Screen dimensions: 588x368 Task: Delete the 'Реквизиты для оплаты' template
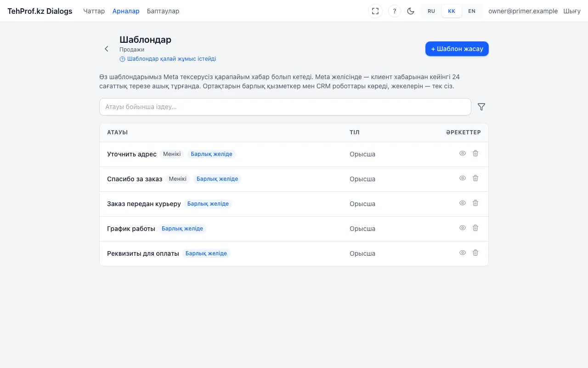pos(475,253)
